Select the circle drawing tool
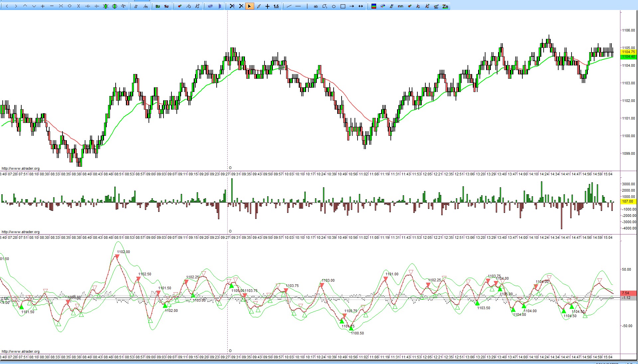Viewport: 638px width, 364px height. pyautogui.click(x=334, y=6)
